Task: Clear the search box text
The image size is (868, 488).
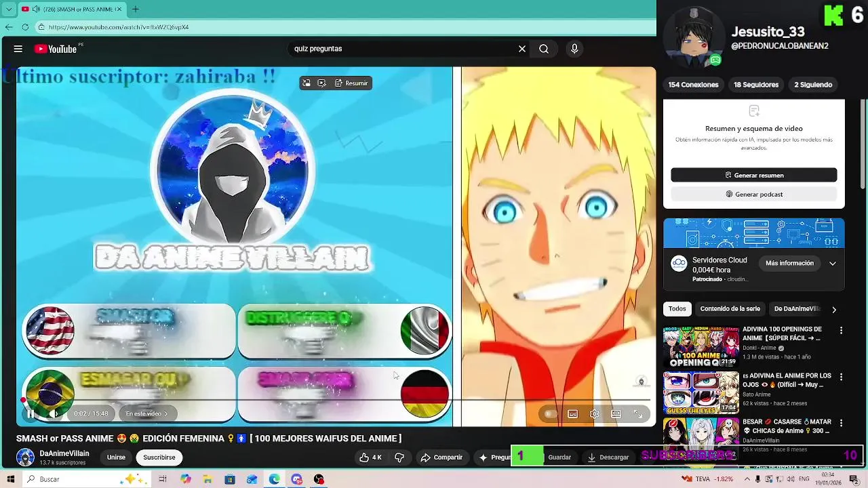Action: point(522,49)
